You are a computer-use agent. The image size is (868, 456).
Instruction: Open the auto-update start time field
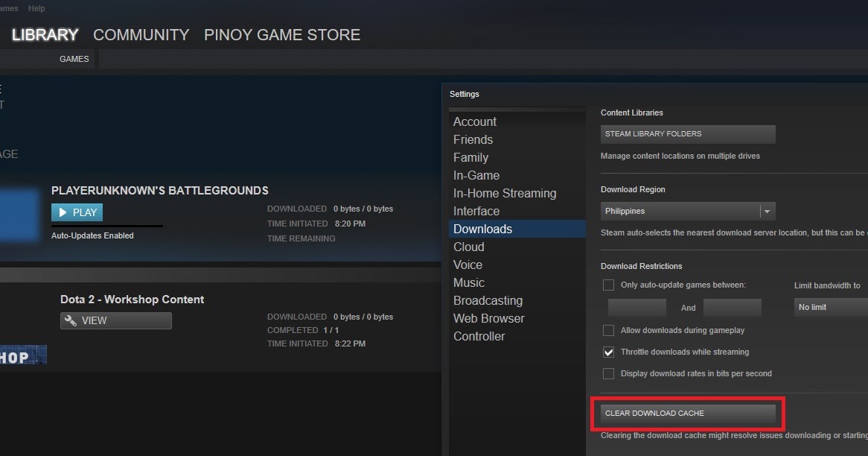637,308
